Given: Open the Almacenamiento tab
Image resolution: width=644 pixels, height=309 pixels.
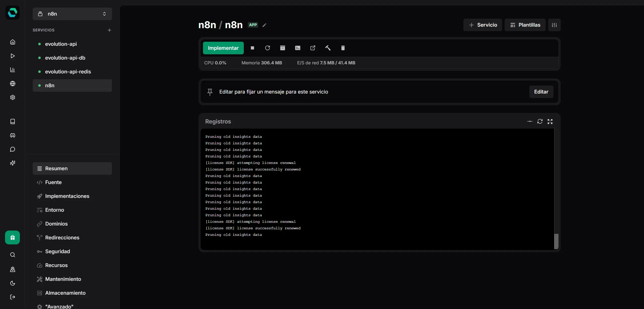Looking at the screenshot, I should tap(72, 293).
